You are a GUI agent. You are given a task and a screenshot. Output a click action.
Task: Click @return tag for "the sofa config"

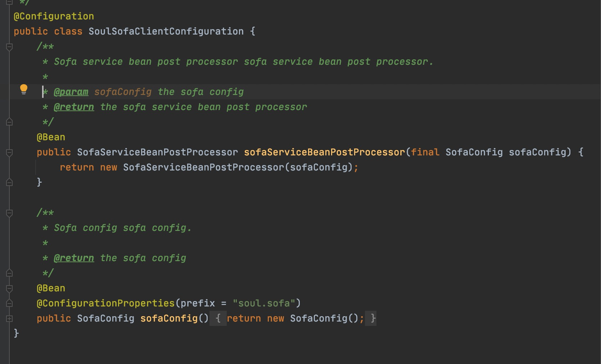(74, 258)
